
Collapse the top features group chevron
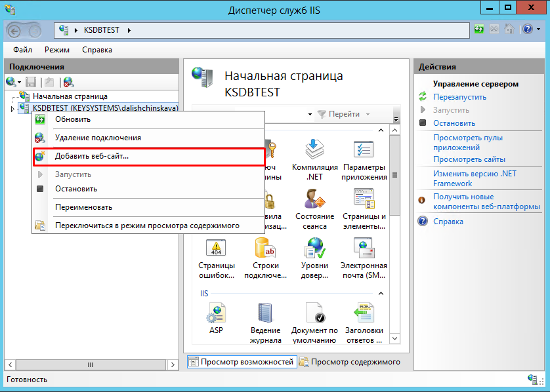pyautogui.click(x=381, y=130)
